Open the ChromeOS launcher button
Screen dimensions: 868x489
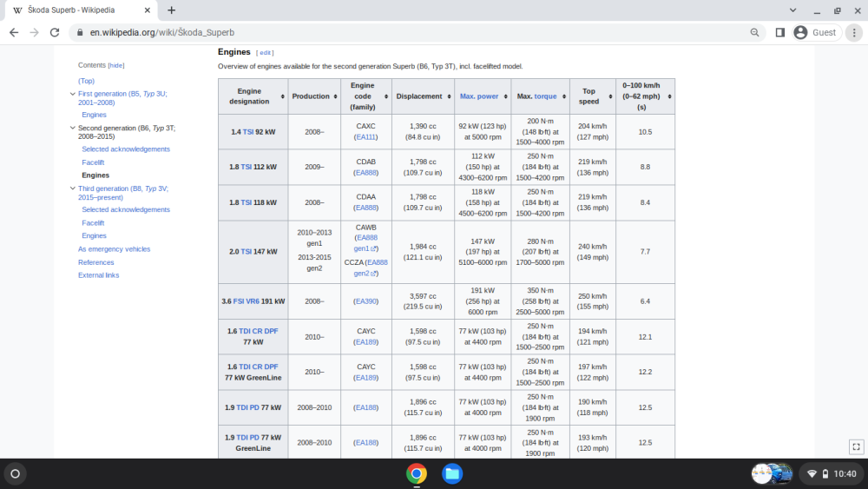16,473
